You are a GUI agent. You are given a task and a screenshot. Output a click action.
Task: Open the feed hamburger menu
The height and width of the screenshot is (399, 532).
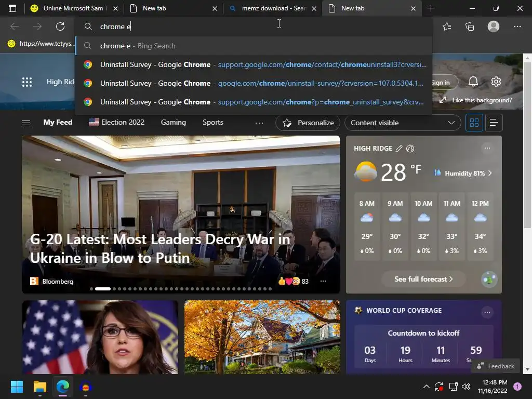(26, 123)
